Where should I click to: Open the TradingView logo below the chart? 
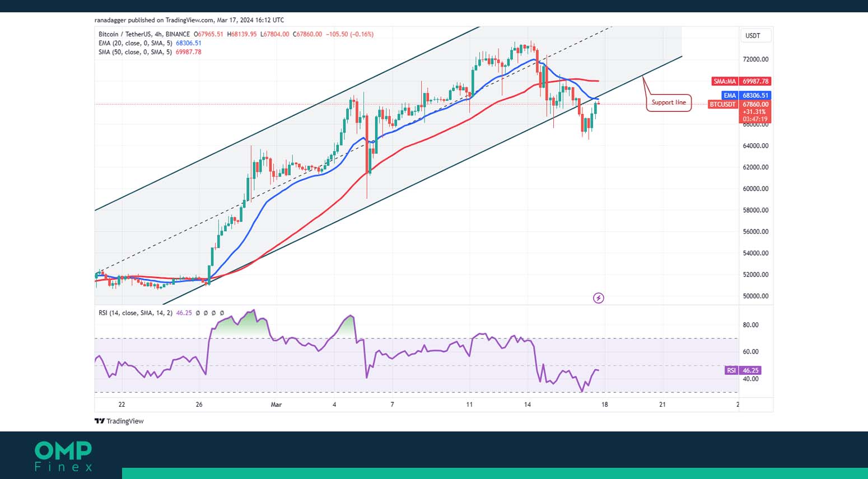(119, 421)
